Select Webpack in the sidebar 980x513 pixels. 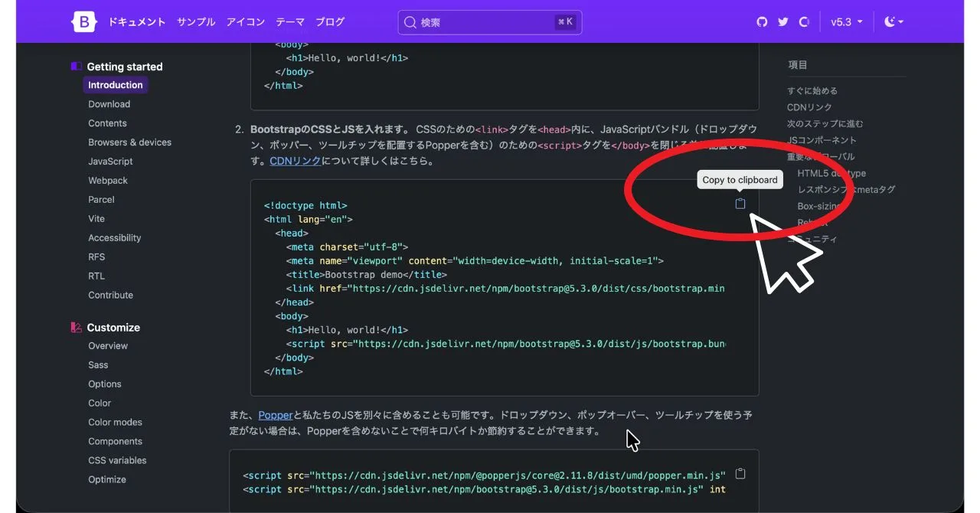[x=108, y=181]
